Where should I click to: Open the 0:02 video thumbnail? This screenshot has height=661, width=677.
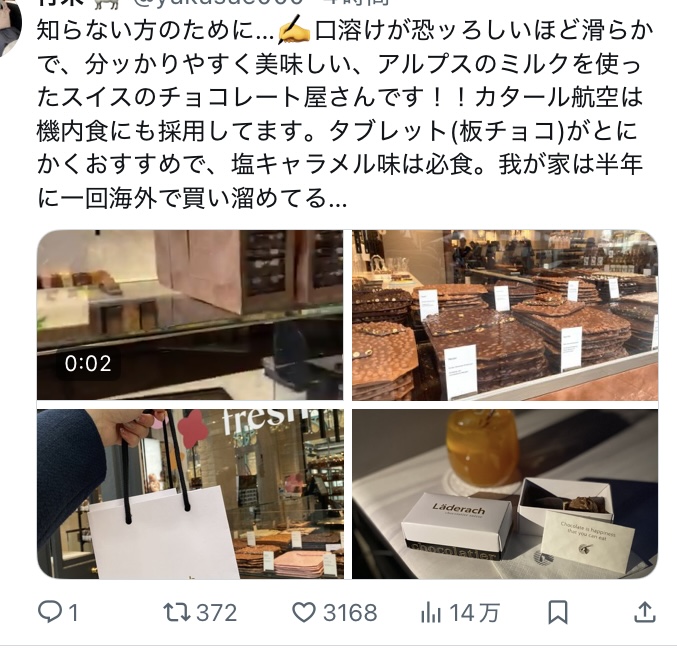[190, 315]
